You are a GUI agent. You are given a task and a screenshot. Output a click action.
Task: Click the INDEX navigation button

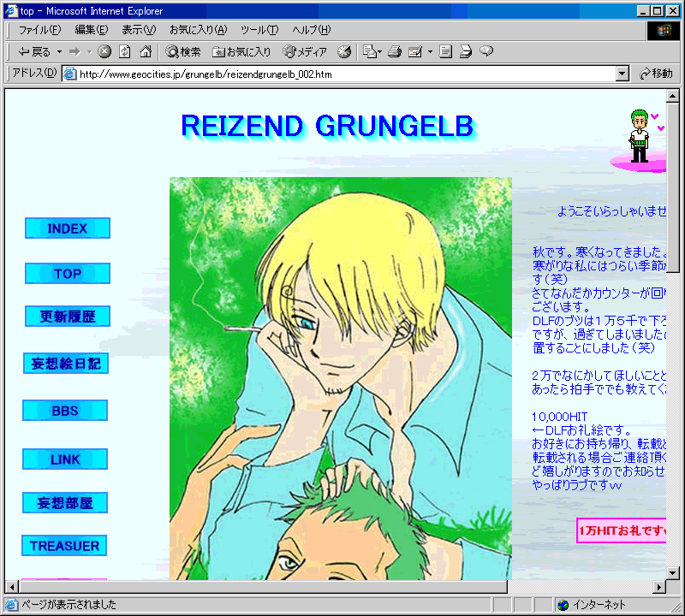[68, 228]
